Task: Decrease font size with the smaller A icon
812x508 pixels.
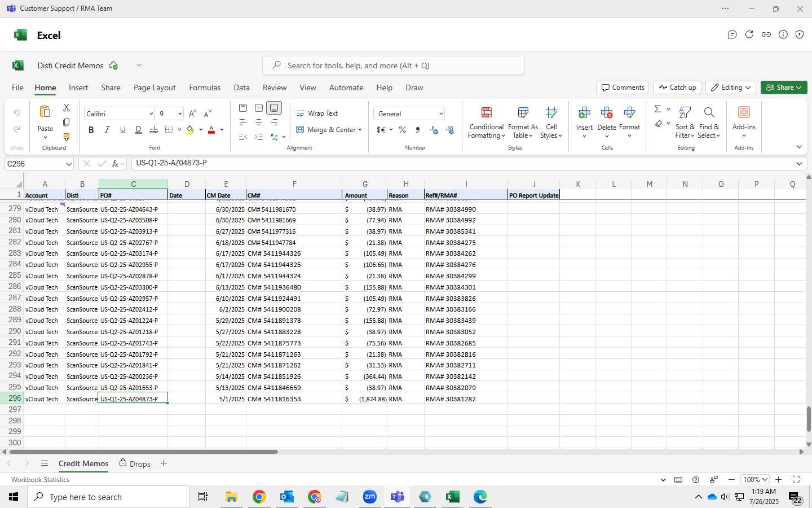Action: [x=208, y=113]
